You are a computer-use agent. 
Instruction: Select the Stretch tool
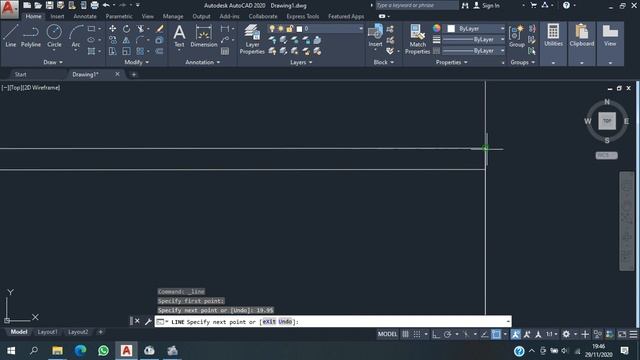coord(112,51)
